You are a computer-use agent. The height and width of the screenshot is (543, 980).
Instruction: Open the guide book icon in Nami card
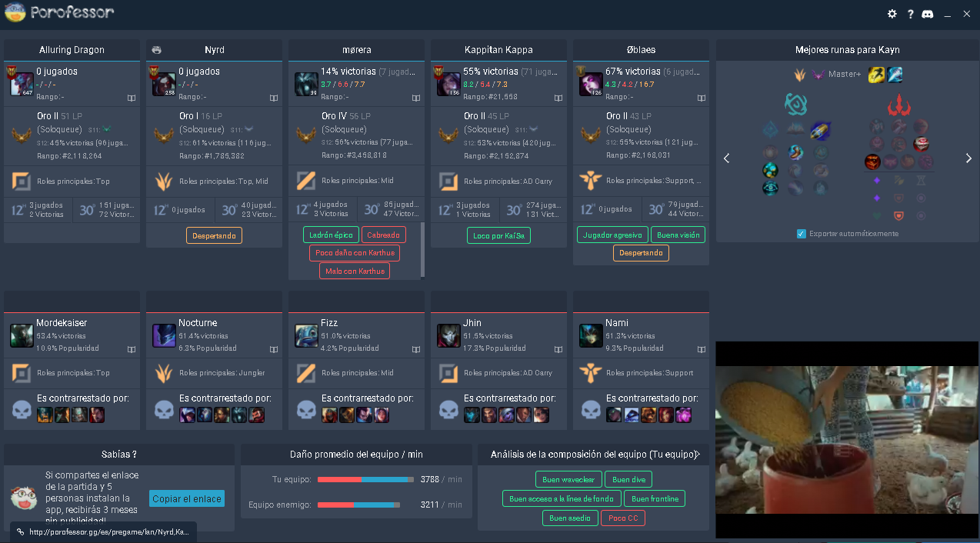pos(702,349)
